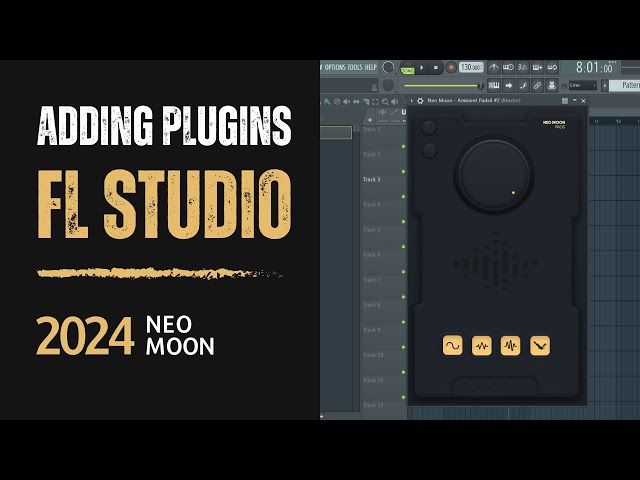Toggle the auto-scroll arrow icon
The width and height of the screenshot is (640, 480).
click(509, 85)
